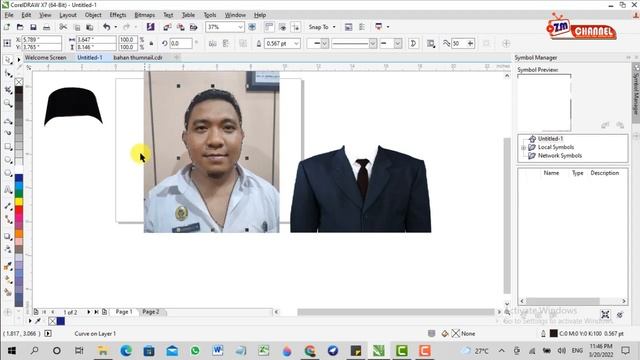
Task: Toggle show rulers button
Action: [x=269, y=27]
